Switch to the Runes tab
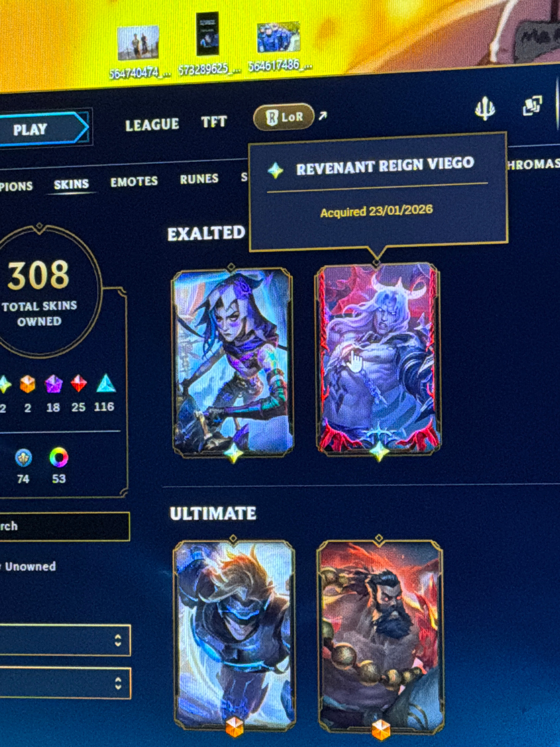 click(199, 179)
